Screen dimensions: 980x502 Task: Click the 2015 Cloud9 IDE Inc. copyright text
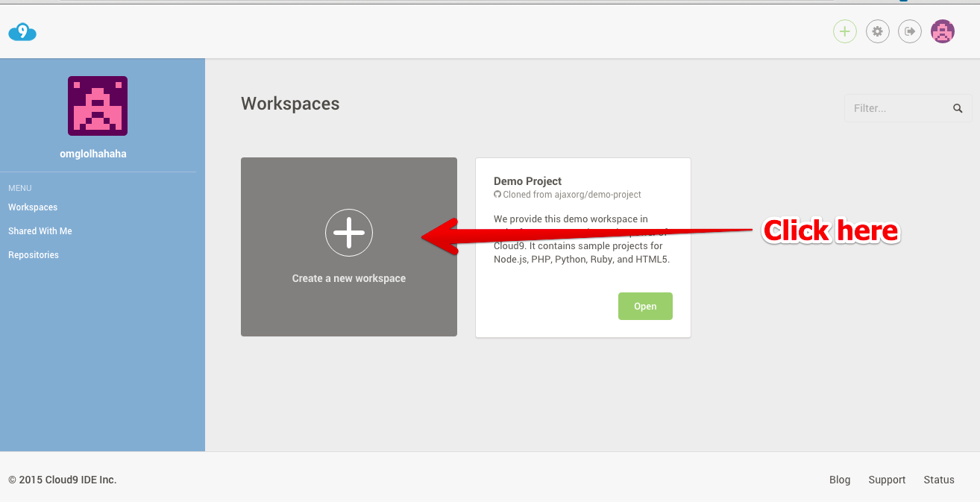pos(63,480)
